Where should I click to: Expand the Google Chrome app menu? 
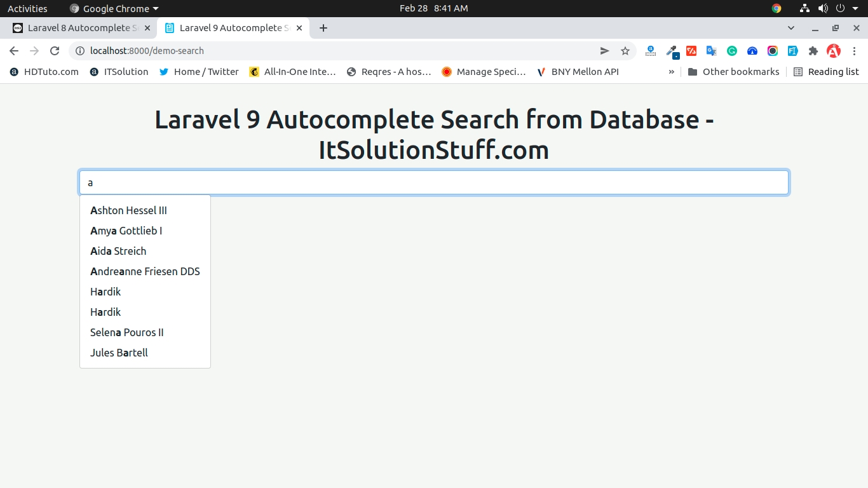[x=114, y=8]
